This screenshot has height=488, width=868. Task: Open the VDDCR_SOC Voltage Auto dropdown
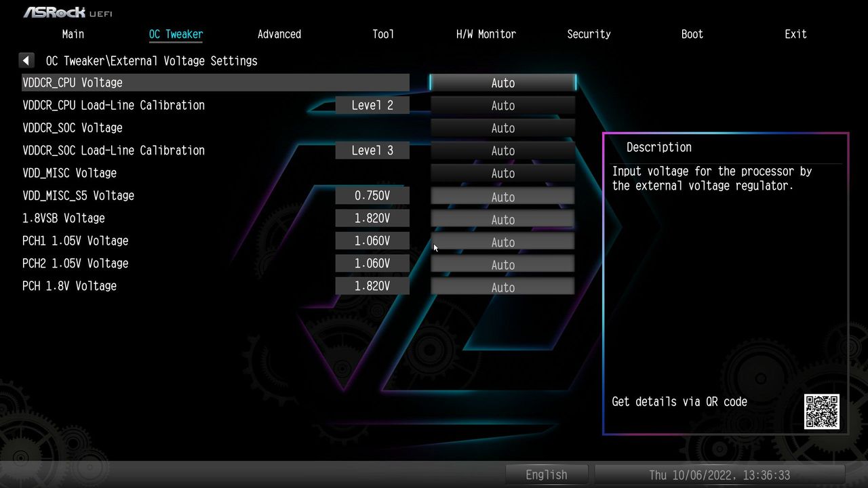[502, 128]
